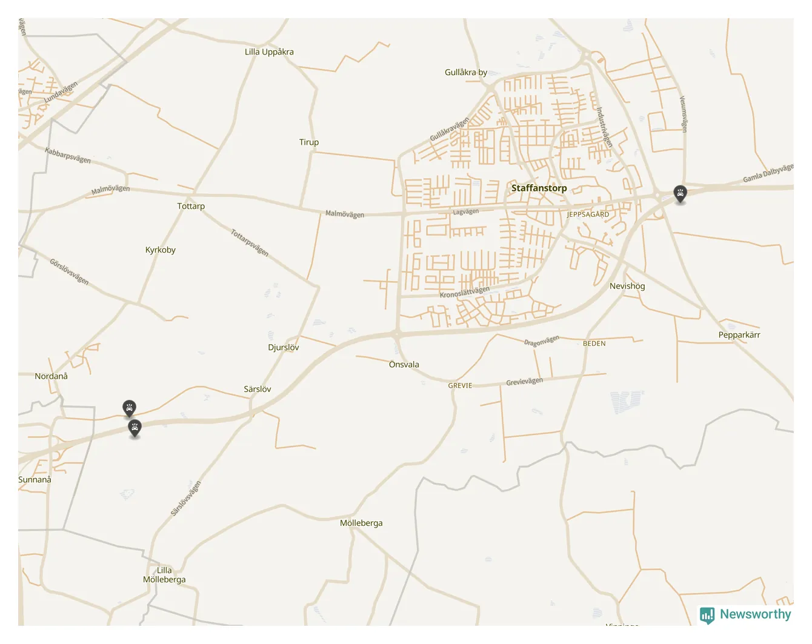This screenshot has height=644, width=812.
Task: Open the Newsworthy text link
Action: point(755,614)
